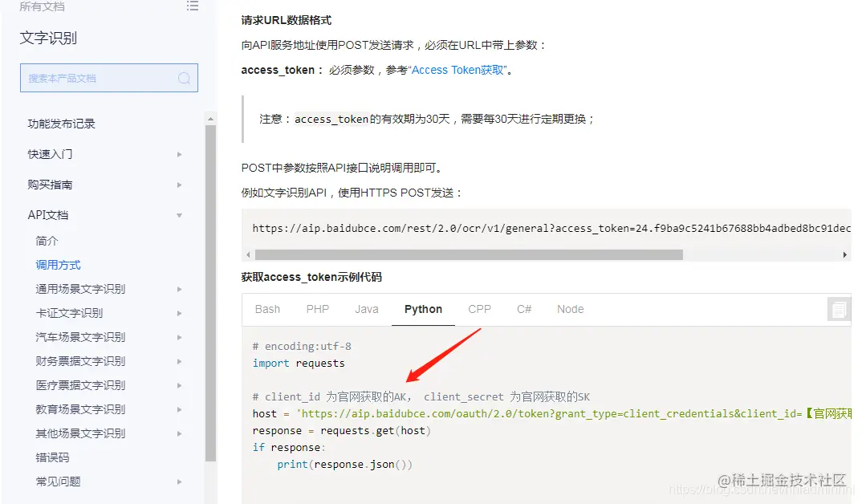Open 功能发布记录 in the sidebar
Viewport: 862px width, 504px height.
pyautogui.click(x=62, y=124)
